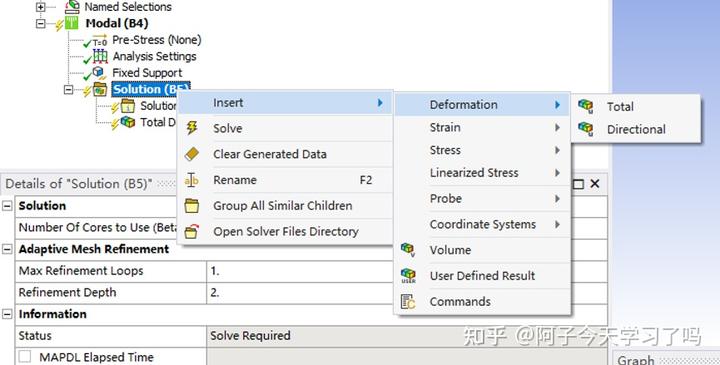Click the Open Solver Files Directory folder icon
Image resolution: width=720 pixels, height=365 pixels.
point(191,231)
